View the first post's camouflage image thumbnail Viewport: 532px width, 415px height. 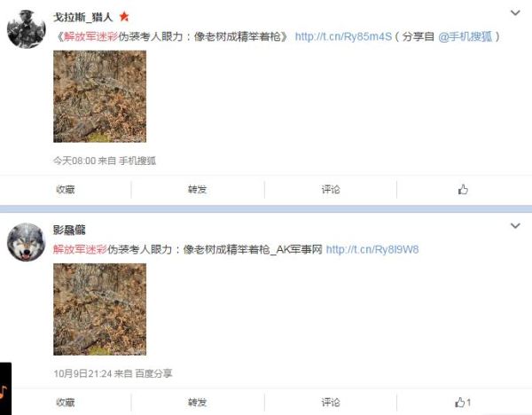99,97
